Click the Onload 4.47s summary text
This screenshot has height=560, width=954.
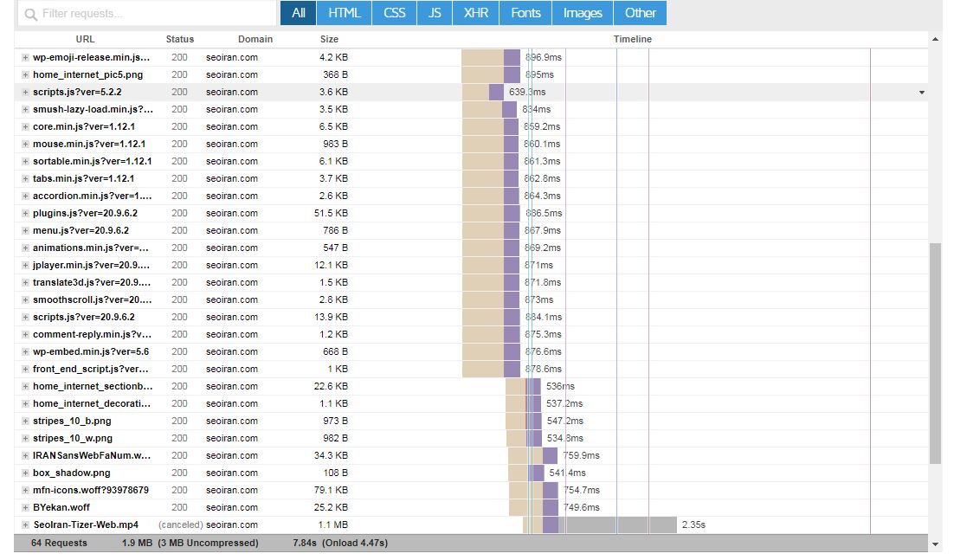click(355, 543)
